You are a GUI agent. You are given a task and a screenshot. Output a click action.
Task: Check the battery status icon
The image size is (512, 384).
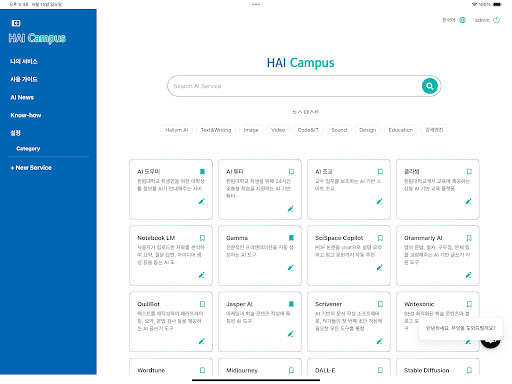(x=497, y=4)
